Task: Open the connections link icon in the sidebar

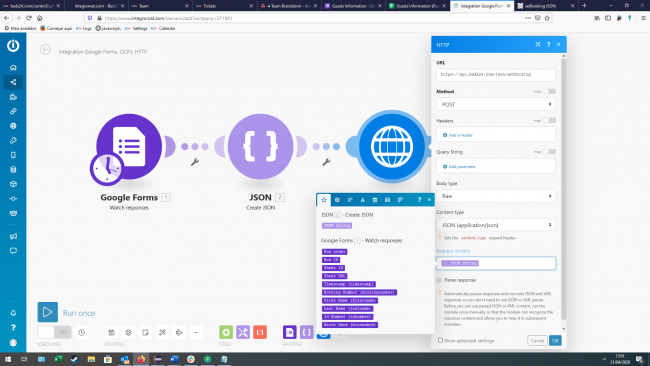Action: point(13,111)
